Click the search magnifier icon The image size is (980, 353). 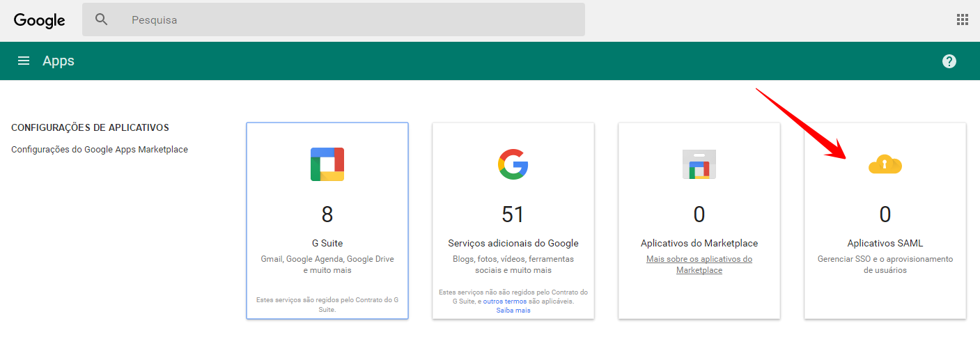click(x=102, y=19)
